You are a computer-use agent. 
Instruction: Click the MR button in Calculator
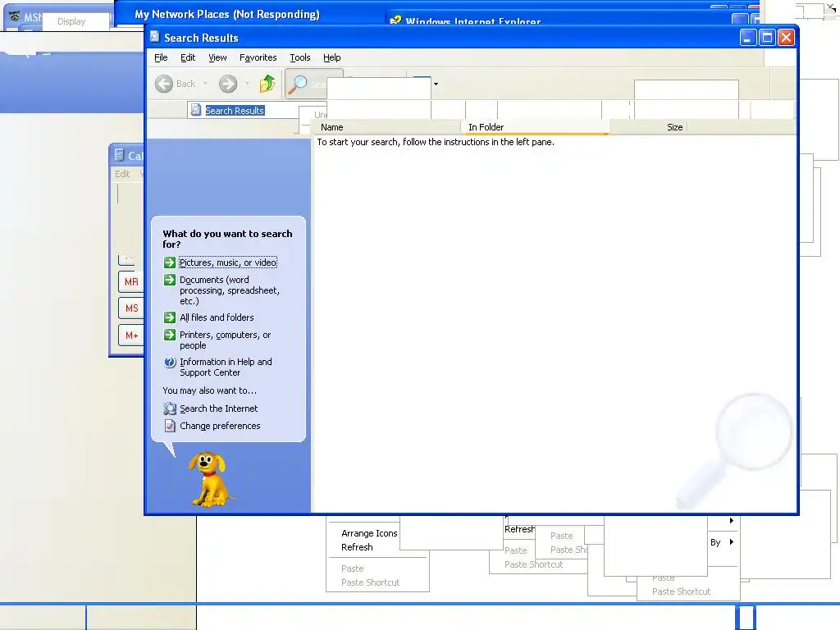(131, 282)
